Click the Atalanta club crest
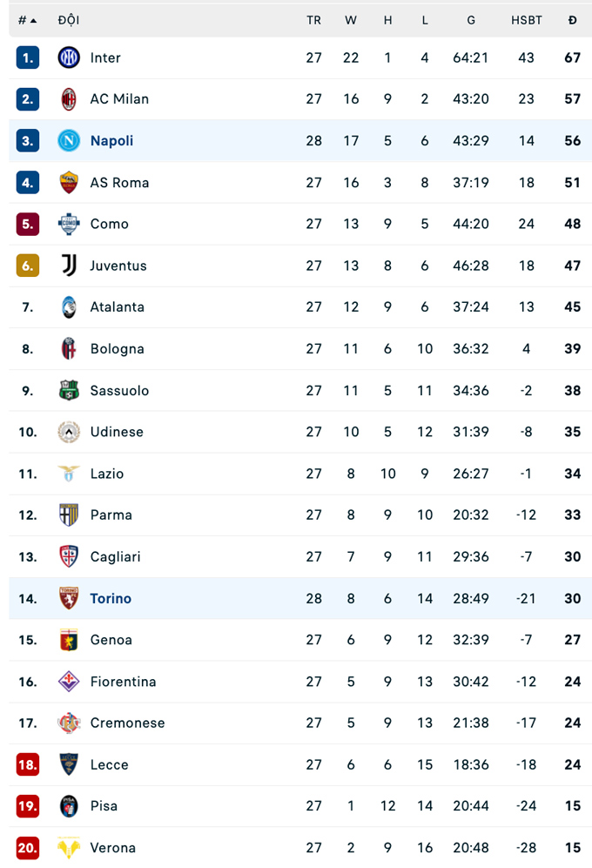 tap(69, 307)
